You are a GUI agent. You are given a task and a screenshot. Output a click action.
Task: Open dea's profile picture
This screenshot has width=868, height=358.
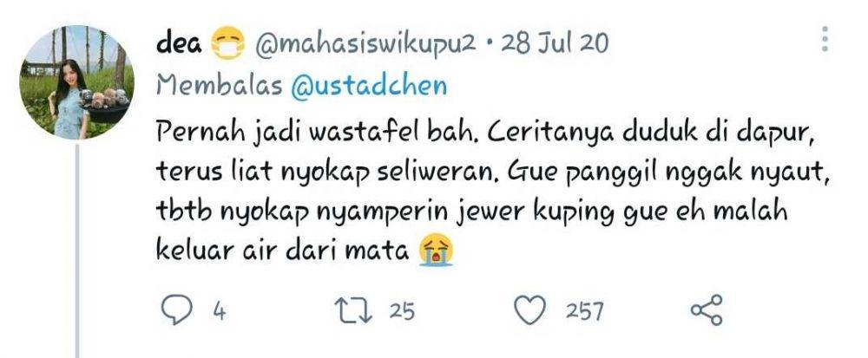76,81
